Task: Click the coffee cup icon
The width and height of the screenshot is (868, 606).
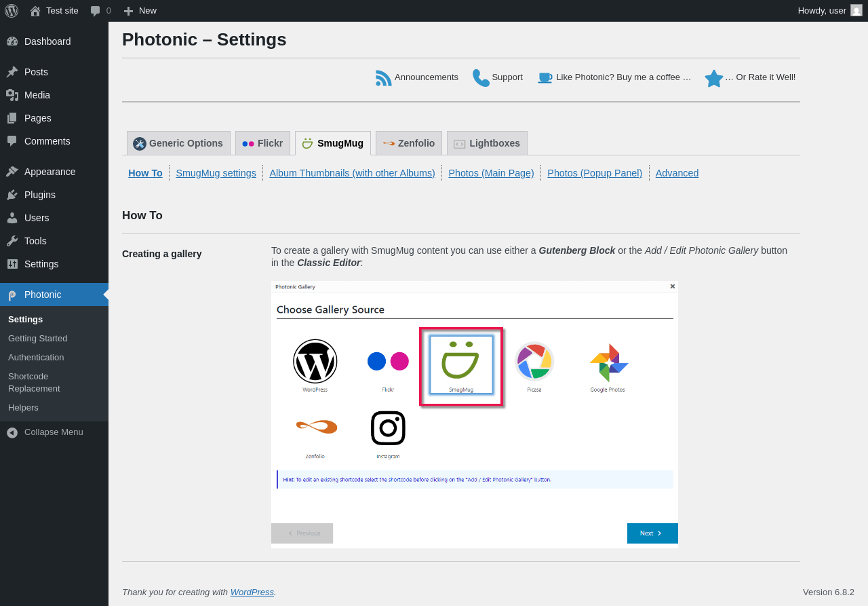Action: [545, 78]
